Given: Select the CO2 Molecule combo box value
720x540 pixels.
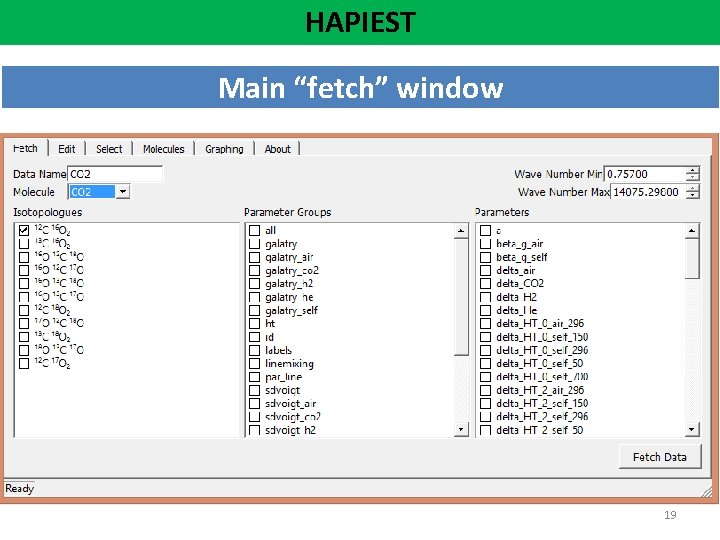Looking at the screenshot, I should click(91, 191).
